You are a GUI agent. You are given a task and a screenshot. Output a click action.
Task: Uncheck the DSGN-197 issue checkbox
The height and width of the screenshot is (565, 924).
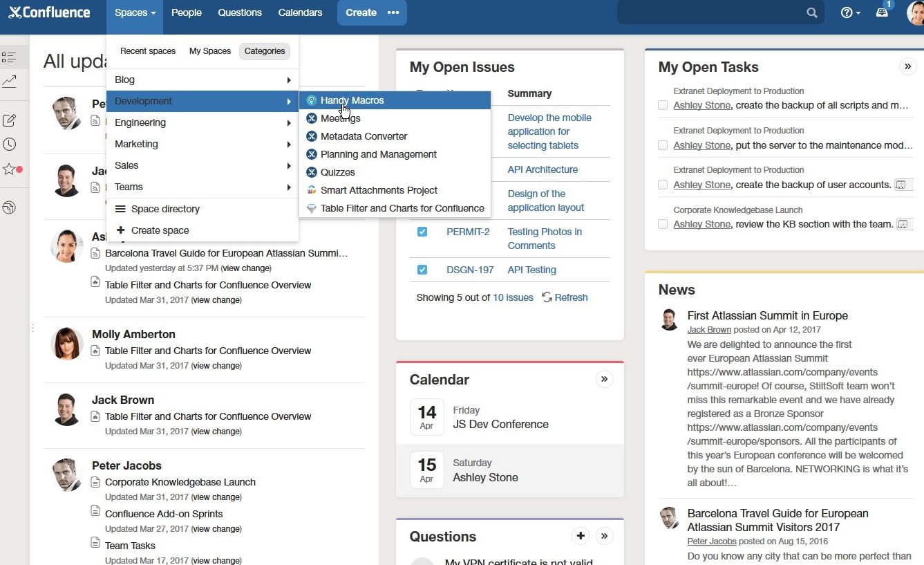422,270
